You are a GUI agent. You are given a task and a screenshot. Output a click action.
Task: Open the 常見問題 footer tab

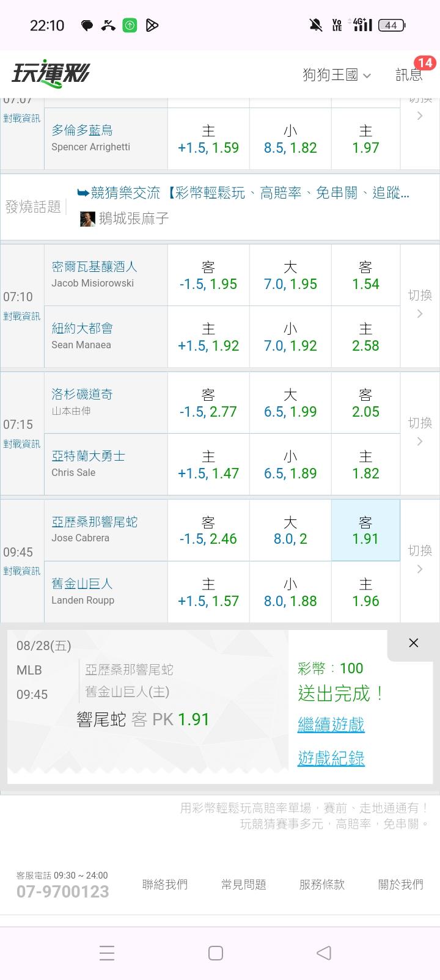click(243, 884)
